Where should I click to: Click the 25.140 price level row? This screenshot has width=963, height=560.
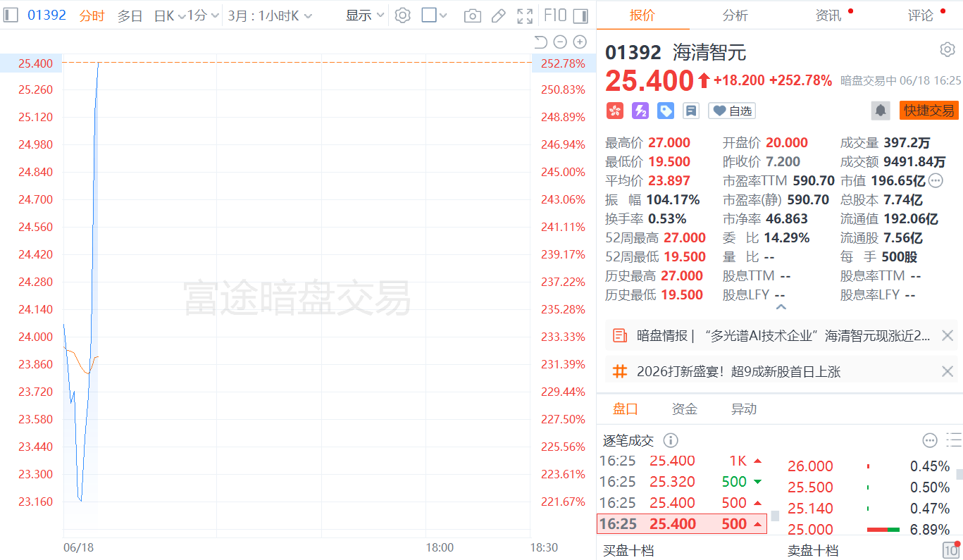tap(869, 509)
